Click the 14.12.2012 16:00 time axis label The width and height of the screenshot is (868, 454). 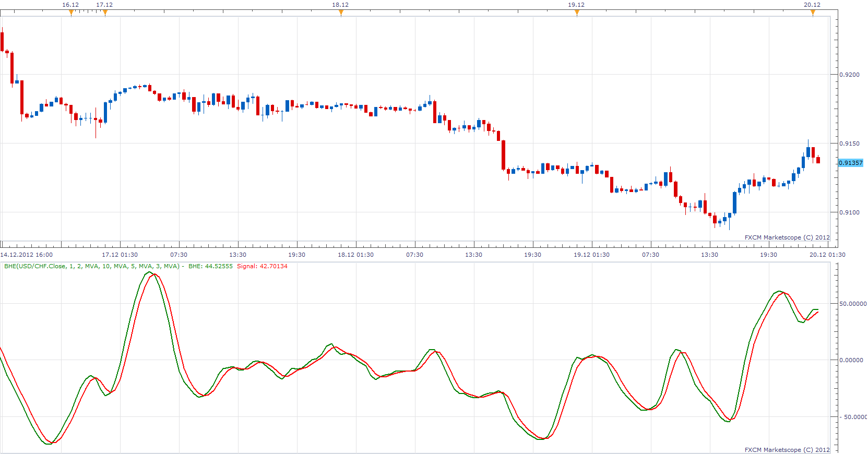pos(27,255)
